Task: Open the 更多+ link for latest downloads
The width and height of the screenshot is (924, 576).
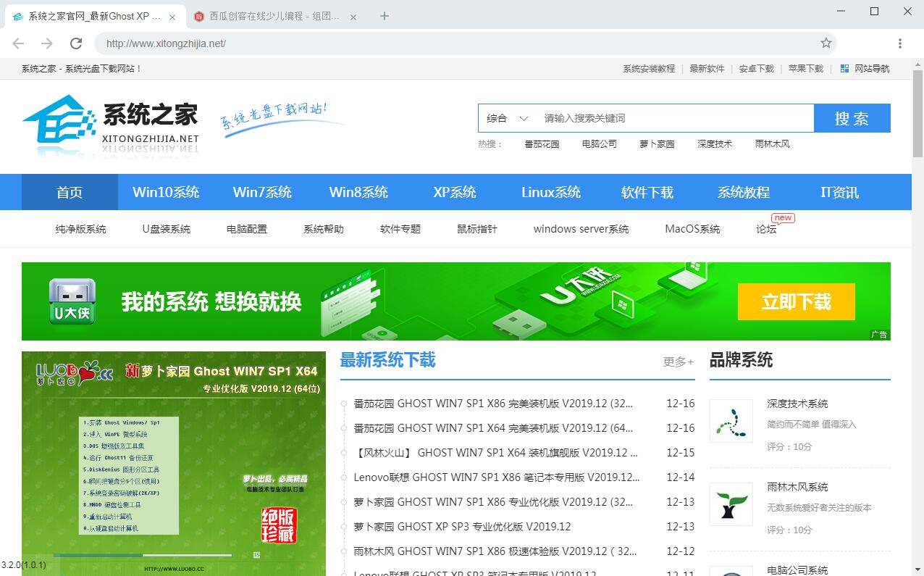Action: 678,362
